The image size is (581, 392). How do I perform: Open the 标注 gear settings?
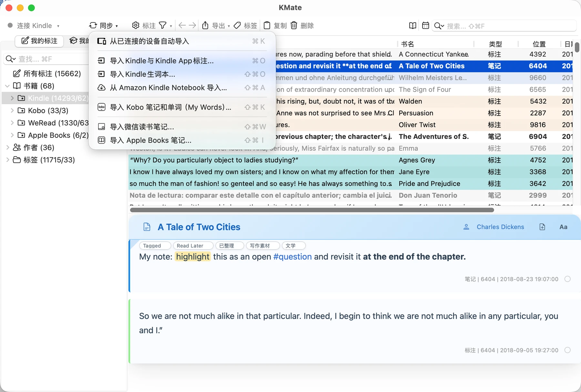pyautogui.click(x=136, y=25)
